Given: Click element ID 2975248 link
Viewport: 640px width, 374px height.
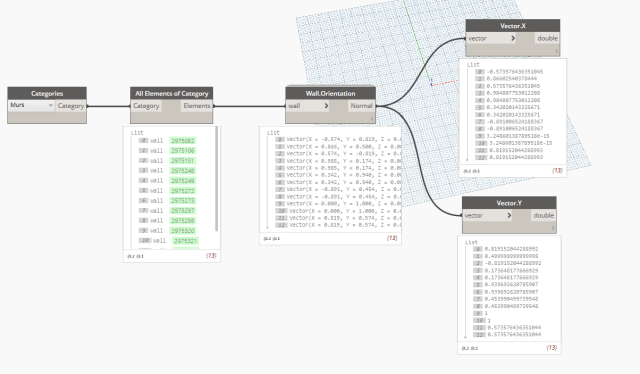Looking at the screenshot, I should tap(182, 171).
